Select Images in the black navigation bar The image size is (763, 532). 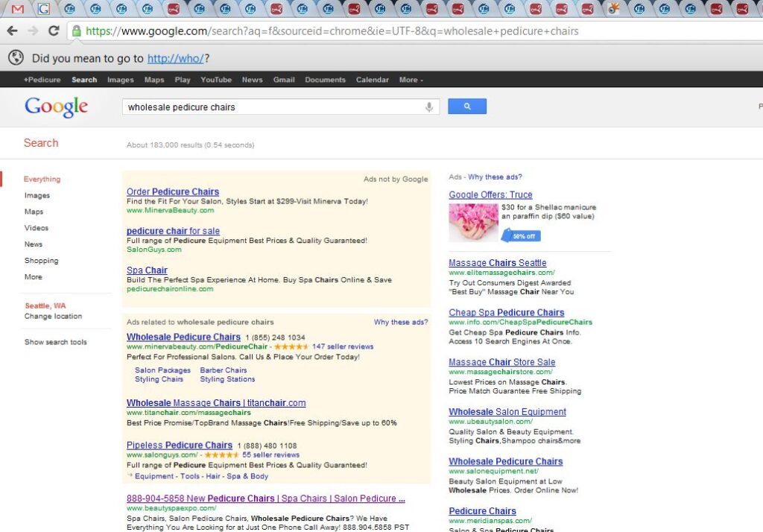pyautogui.click(x=120, y=80)
